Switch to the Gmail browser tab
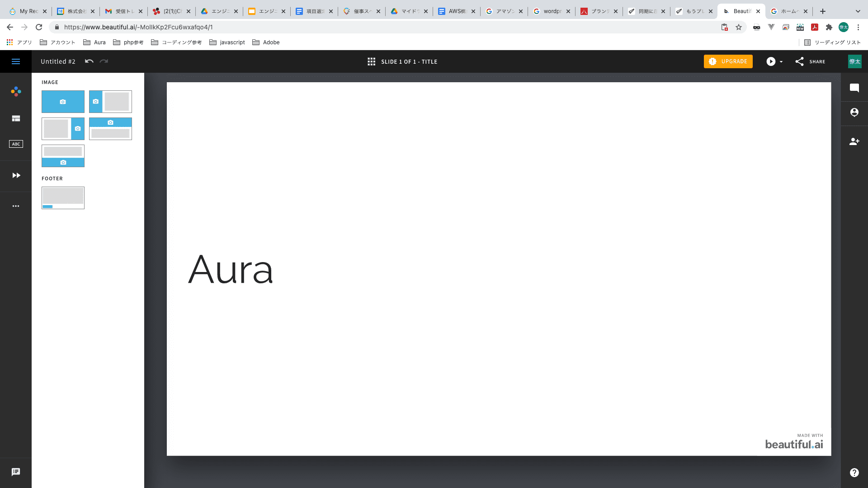Screen dimensions: 868x488 123,11
